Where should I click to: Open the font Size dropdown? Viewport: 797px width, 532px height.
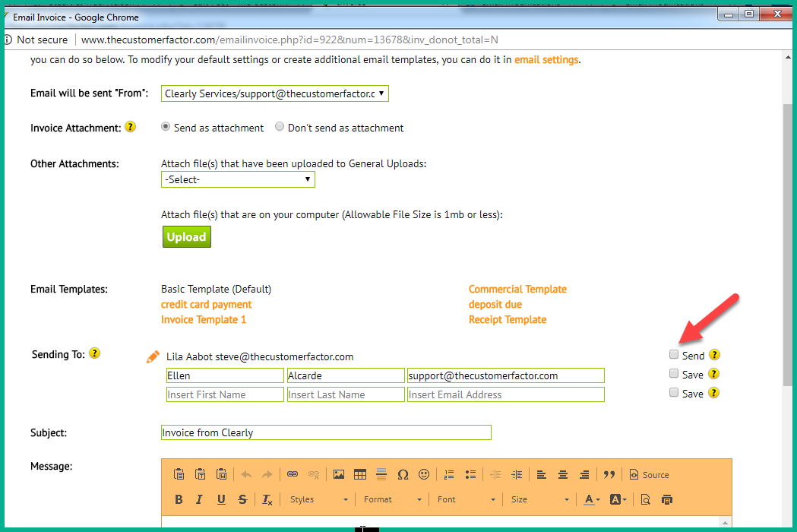pos(539,499)
